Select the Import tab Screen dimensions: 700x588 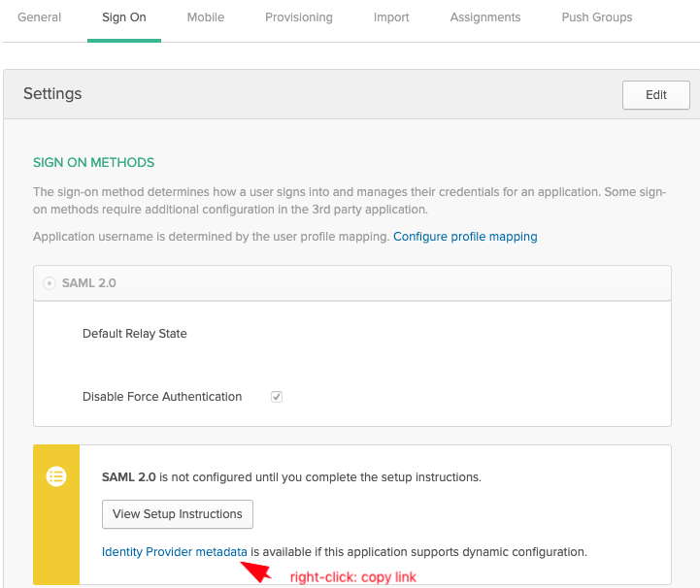point(391,17)
